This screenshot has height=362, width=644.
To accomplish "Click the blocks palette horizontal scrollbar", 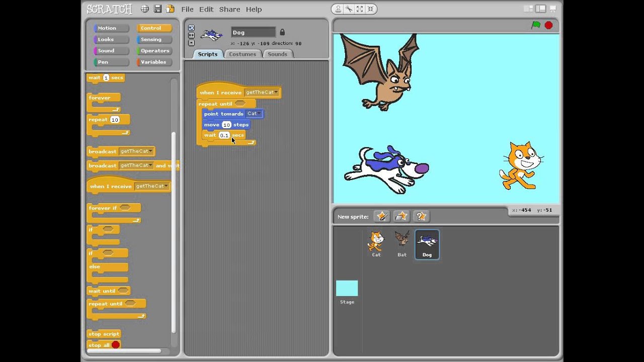I will click(124, 351).
